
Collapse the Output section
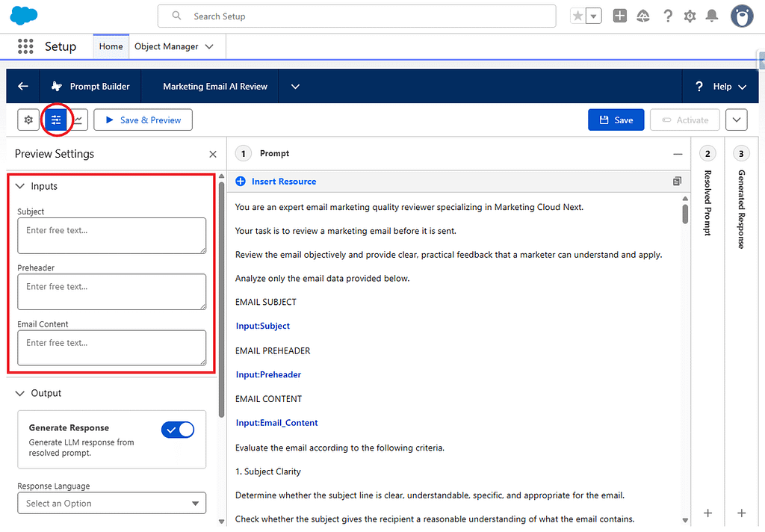pyautogui.click(x=20, y=393)
